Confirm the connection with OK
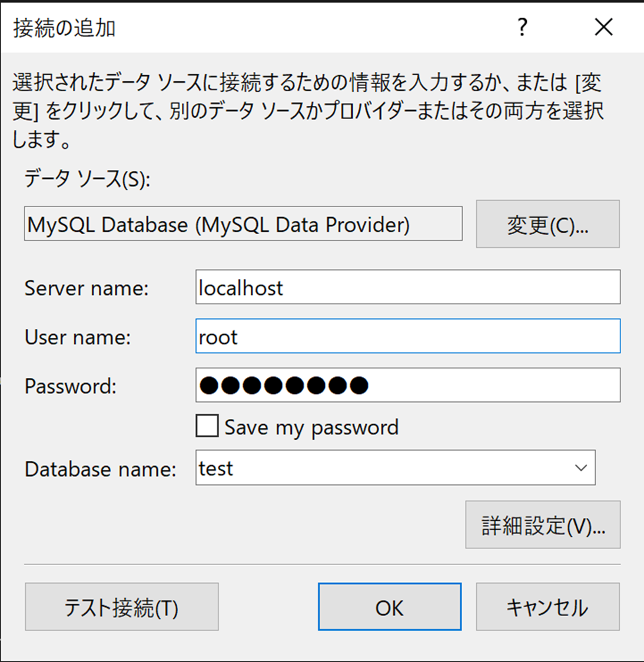Screen dimensions: 644x662 coord(390,607)
